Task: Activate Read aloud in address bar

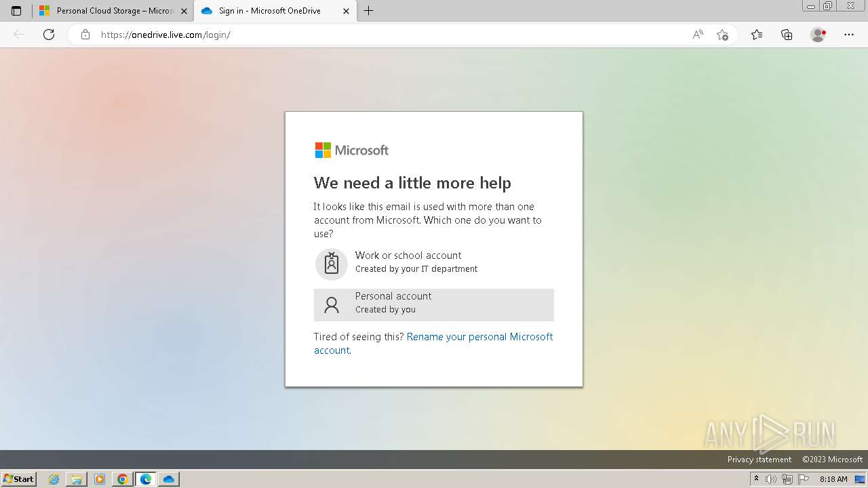Action: point(698,35)
